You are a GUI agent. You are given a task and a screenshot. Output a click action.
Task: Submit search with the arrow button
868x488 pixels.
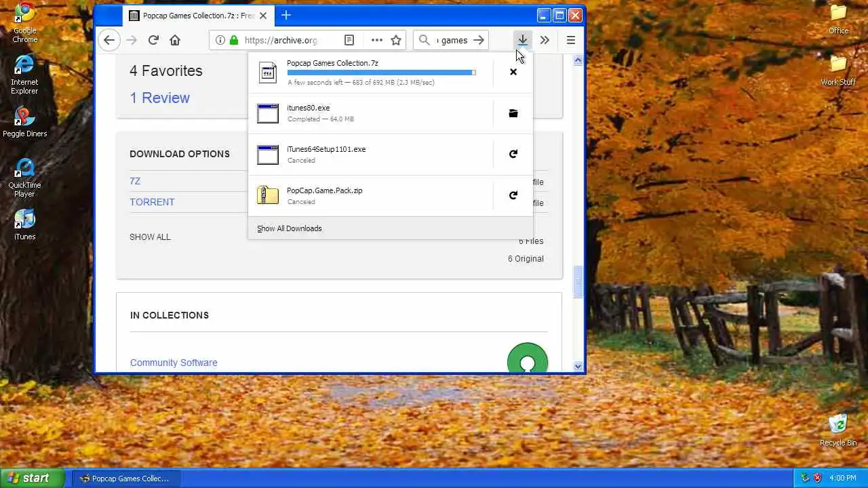479,40
